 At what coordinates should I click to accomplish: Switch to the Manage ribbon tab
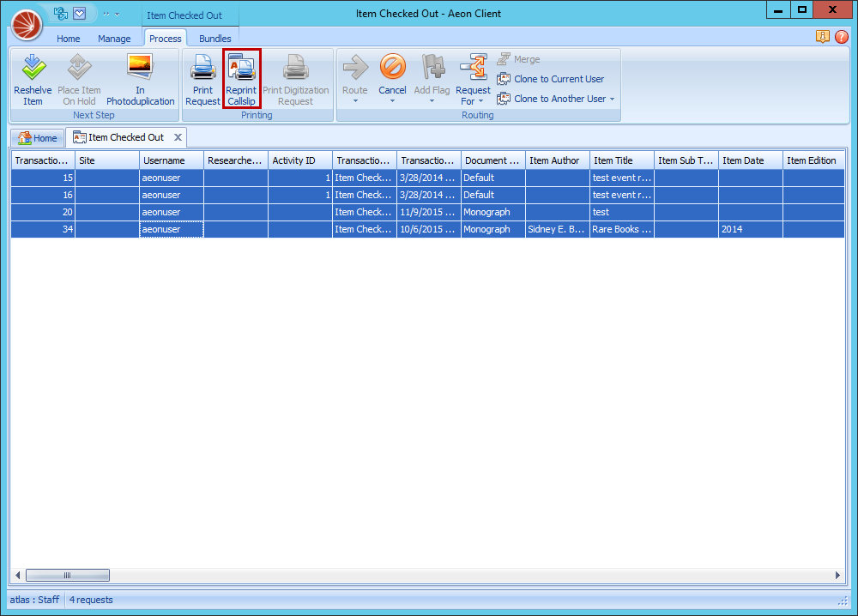coord(114,38)
